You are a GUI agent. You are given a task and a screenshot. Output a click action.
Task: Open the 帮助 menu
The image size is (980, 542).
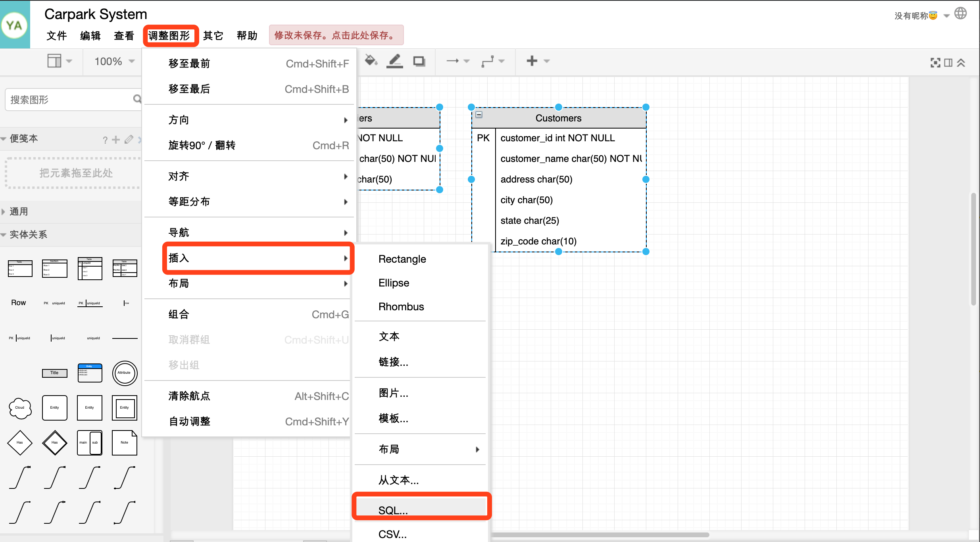coord(247,36)
